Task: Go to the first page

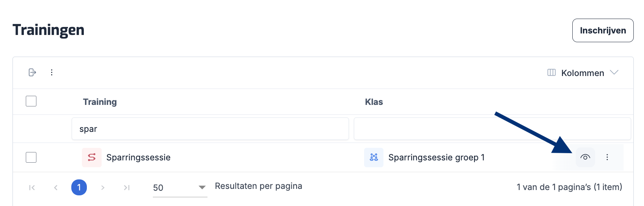Action: (32, 187)
